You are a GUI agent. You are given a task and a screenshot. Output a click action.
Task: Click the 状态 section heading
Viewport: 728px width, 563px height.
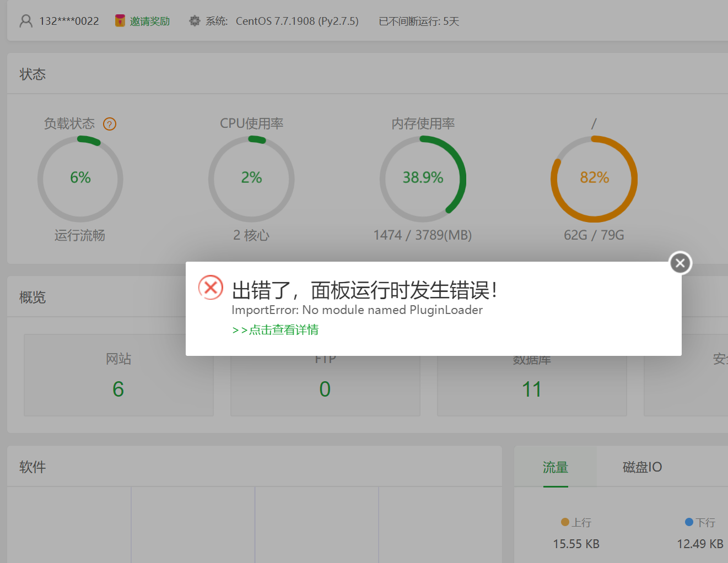[33, 74]
